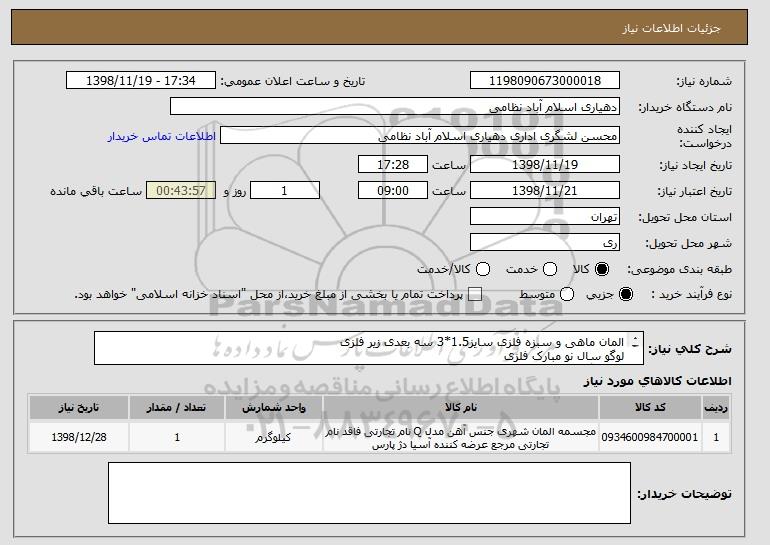Click the request creator name field
The width and height of the screenshot is (770, 545).
point(420,136)
